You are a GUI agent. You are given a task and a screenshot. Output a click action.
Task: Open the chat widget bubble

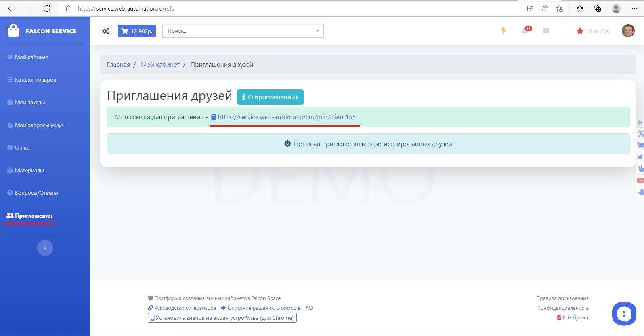tap(624, 314)
